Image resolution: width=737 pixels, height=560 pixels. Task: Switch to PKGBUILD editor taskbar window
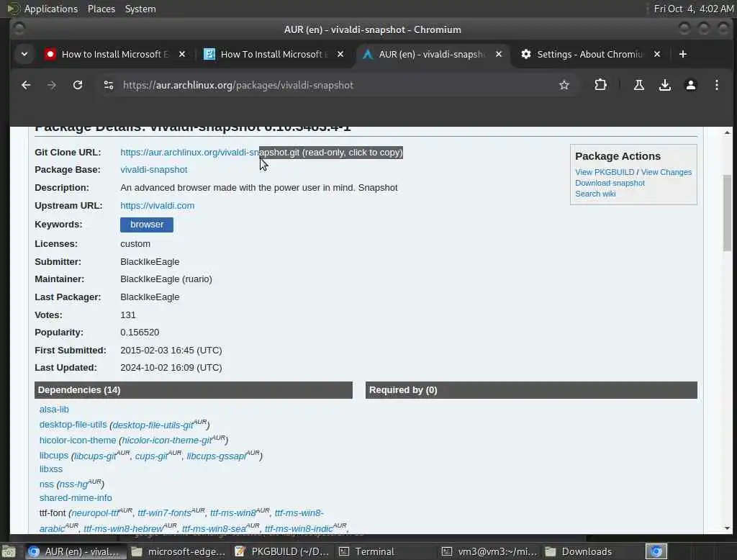282,551
